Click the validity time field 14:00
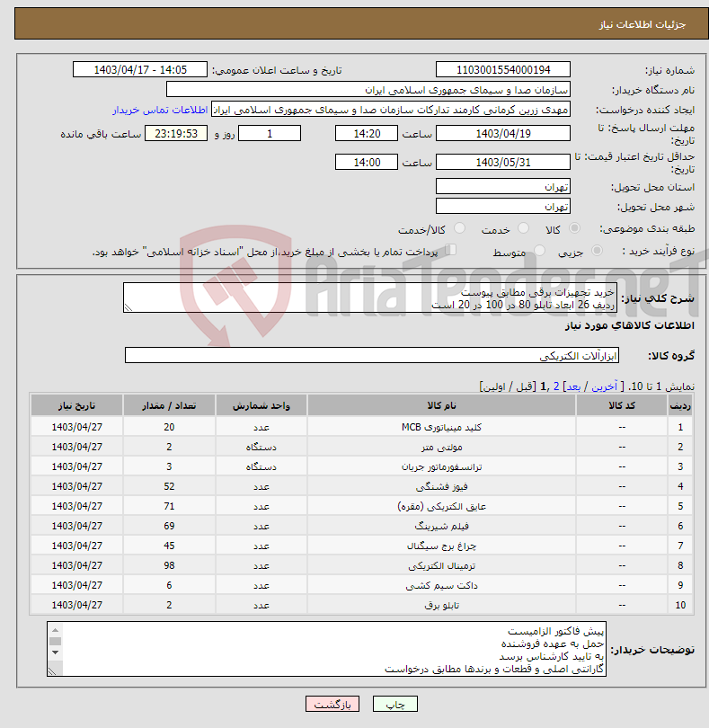Screen dimensions: 709x728 tap(367, 162)
